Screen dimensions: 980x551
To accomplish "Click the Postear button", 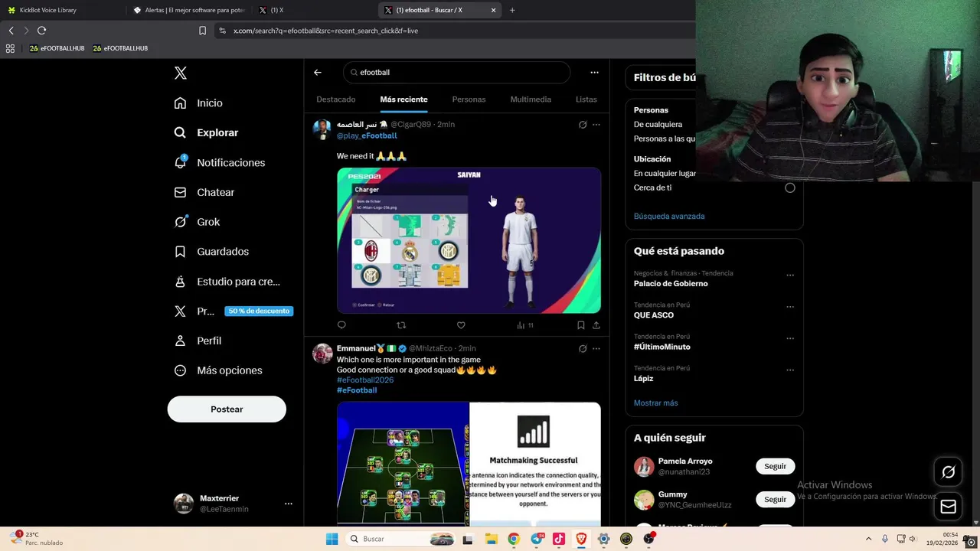I will 227,409.
